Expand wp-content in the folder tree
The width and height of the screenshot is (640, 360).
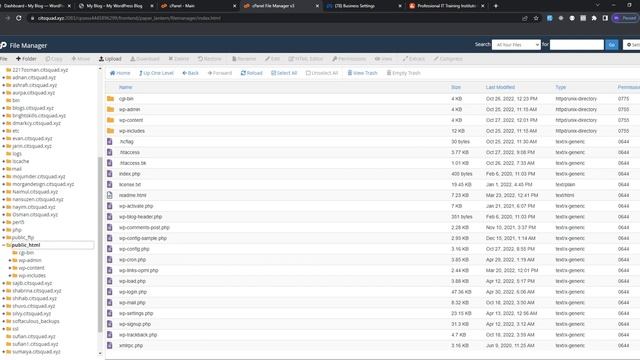point(10,268)
